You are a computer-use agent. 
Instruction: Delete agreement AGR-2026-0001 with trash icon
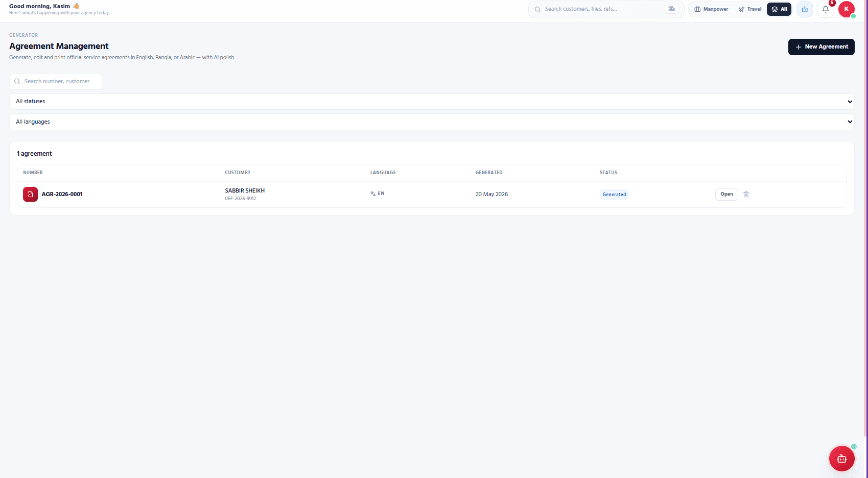coord(746,194)
